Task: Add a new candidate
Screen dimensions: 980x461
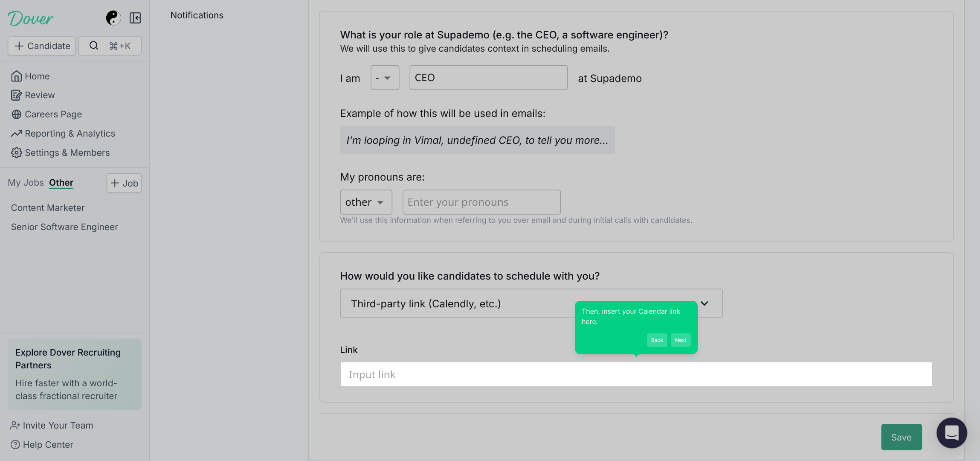Action: coord(42,46)
